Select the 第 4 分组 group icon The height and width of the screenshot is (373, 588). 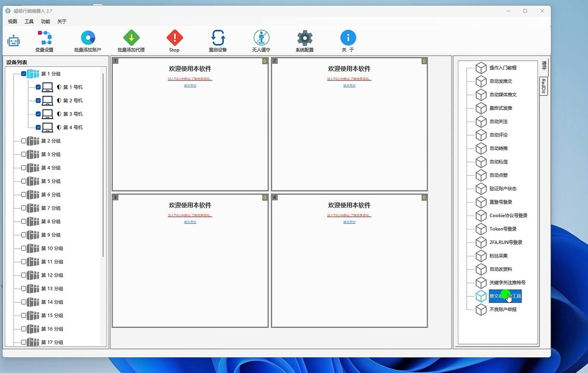(x=33, y=168)
